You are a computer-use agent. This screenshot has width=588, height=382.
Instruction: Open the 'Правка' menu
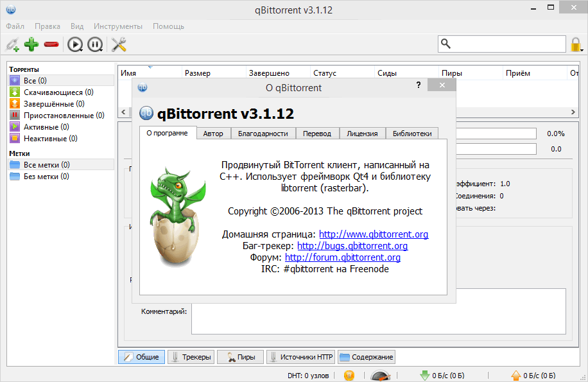(48, 26)
